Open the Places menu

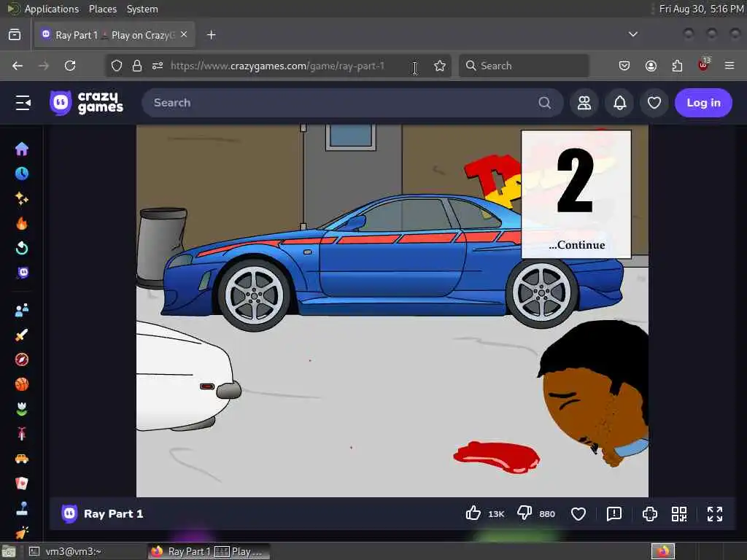[102, 9]
